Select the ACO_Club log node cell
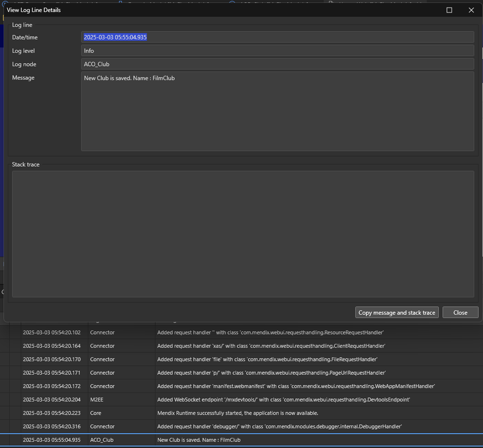 (x=102, y=440)
